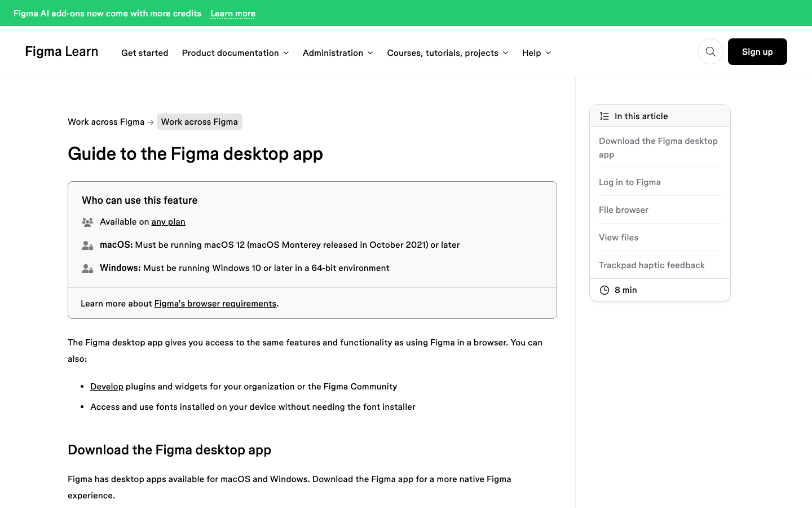The height and width of the screenshot is (508, 812).
Task: Click the lock-person icon beside Windows requirement
Action: pos(87,269)
